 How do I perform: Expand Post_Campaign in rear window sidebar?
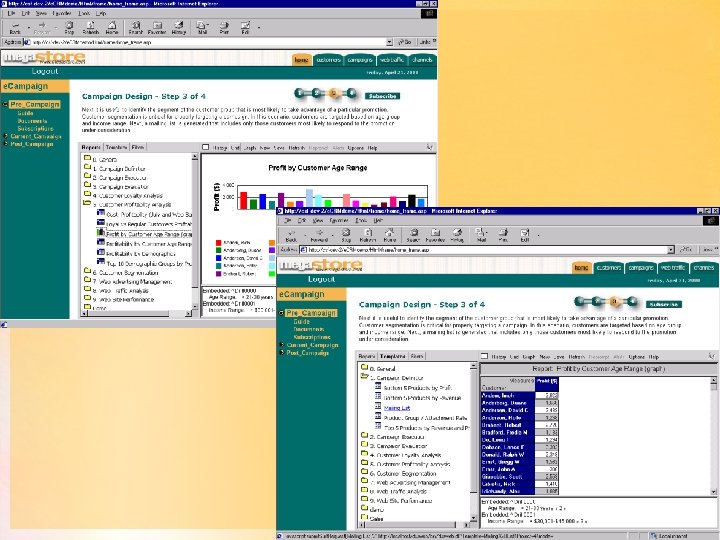(6, 144)
